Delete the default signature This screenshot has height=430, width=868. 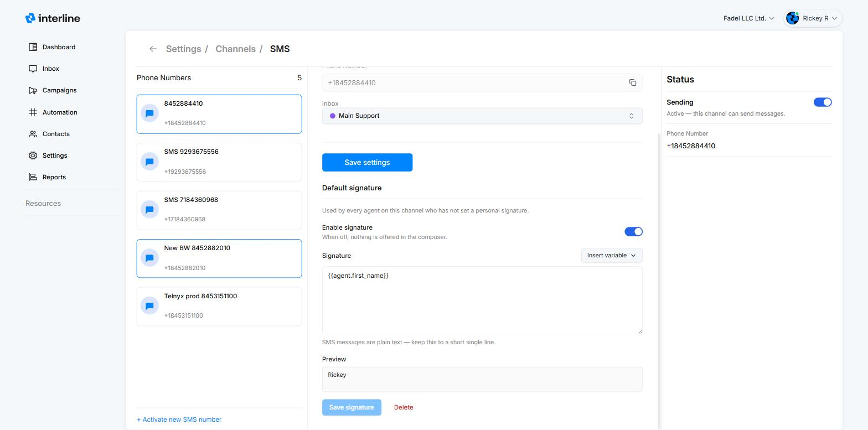[404, 407]
